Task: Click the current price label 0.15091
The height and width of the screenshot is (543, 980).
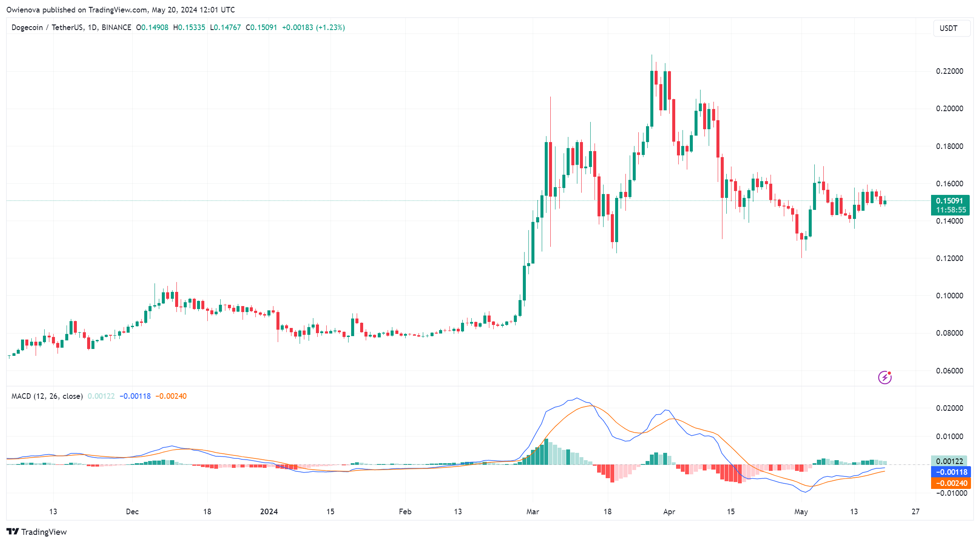Action: [x=950, y=200]
